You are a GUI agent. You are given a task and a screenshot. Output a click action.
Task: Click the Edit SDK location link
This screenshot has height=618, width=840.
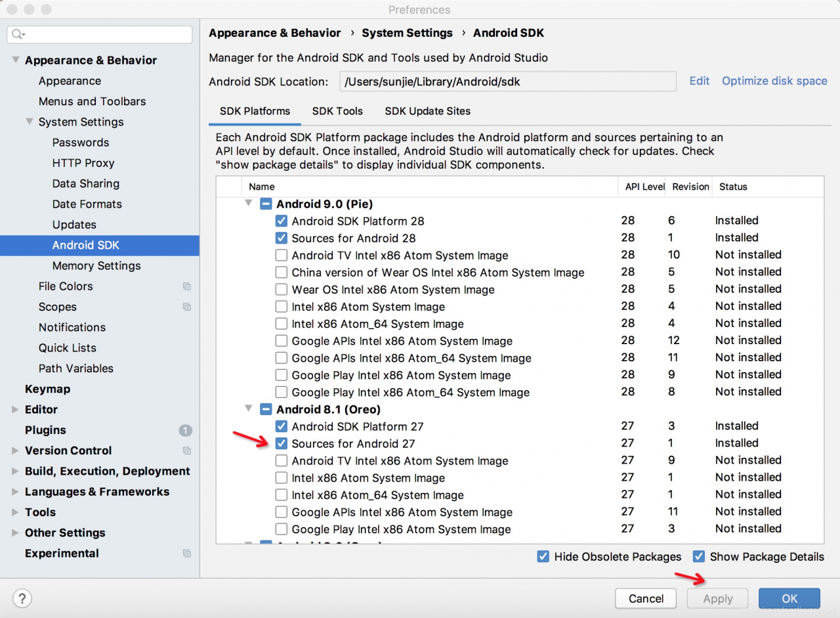pos(700,81)
